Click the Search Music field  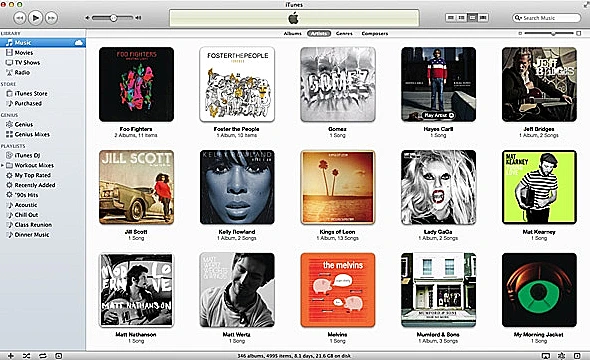coord(546,18)
